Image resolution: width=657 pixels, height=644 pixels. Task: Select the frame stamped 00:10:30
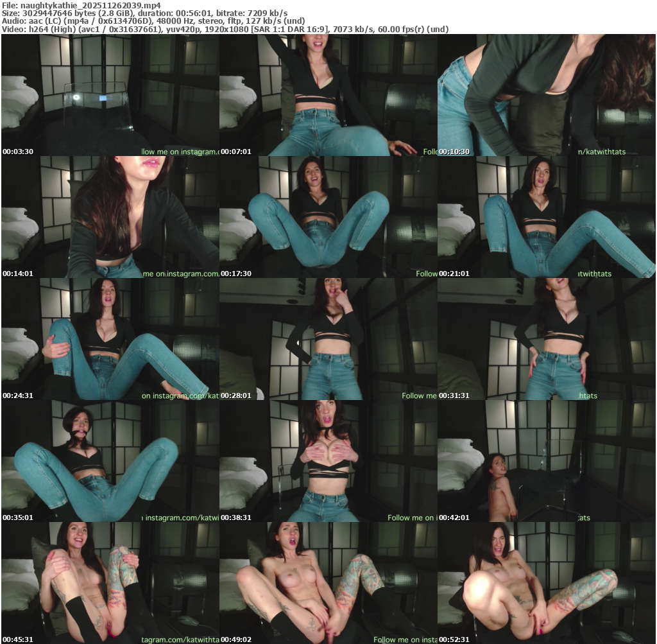tap(547, 95)
